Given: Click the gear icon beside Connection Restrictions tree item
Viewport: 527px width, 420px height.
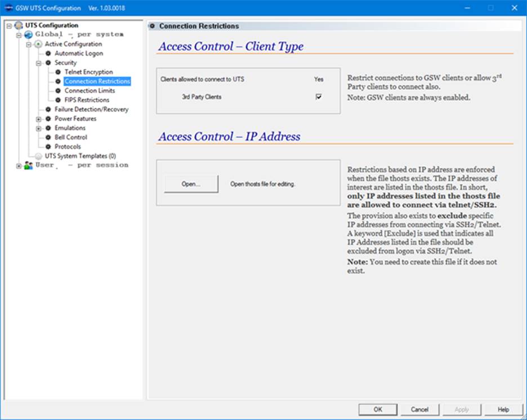Looking at the screenshot, I should pyautogui.click(x=58, y=81).
